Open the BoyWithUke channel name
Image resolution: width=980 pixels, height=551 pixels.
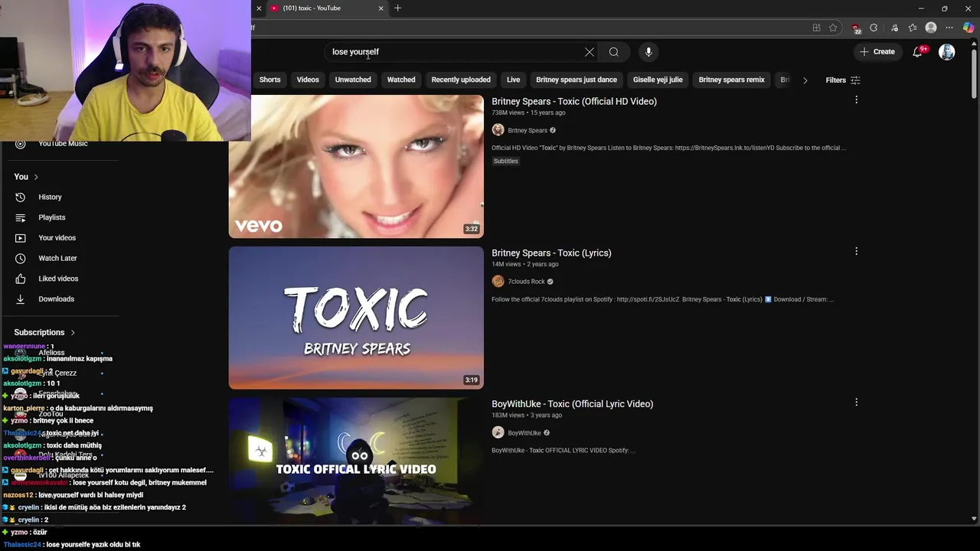pyautogui.click(x=524, y=433)
